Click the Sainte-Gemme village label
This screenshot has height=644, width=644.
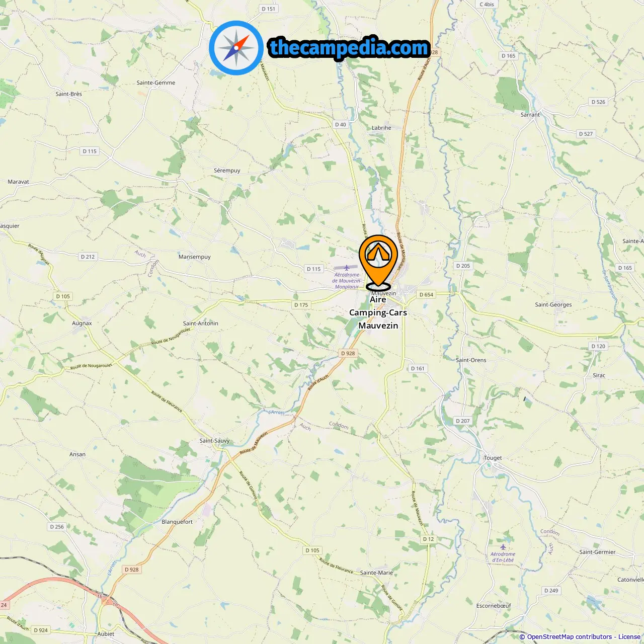pyautogui.click(x=156, y=83)
